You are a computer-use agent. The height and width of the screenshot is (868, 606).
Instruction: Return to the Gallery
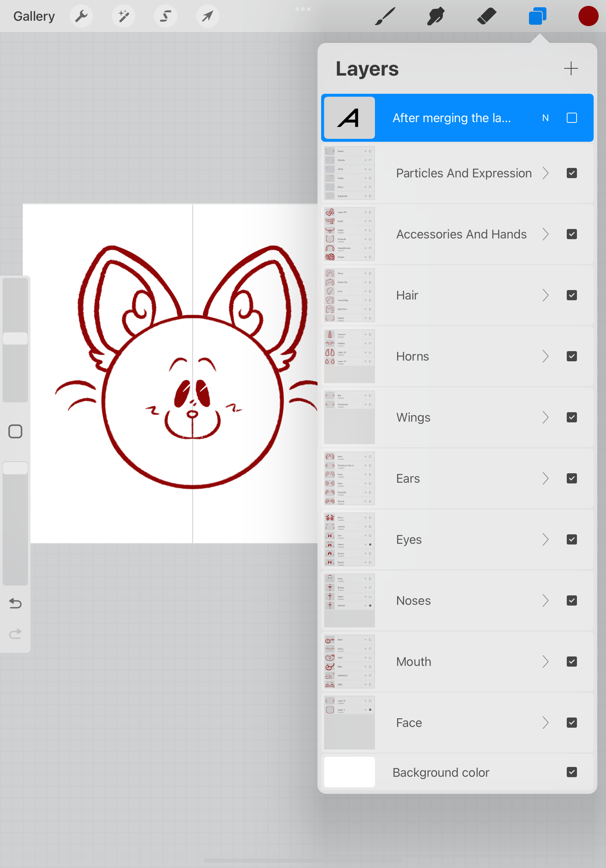[x=34, y=16]
